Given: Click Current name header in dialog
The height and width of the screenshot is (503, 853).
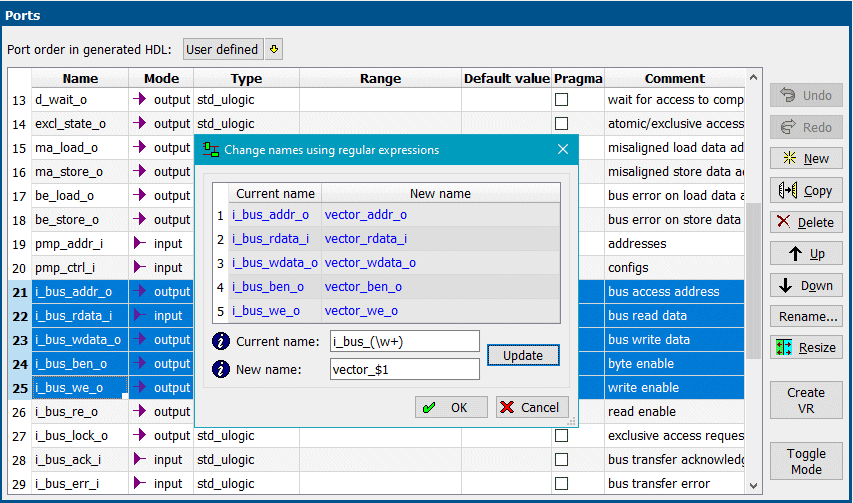Looking at the screenshot, I should pyautogui.click(x=275, y=194).
